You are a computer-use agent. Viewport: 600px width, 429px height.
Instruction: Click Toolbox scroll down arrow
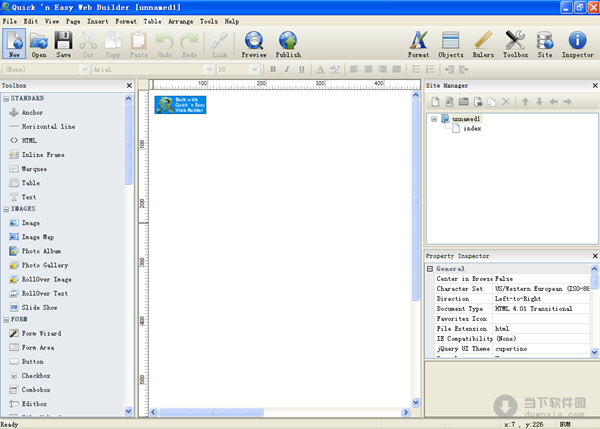coord(129,411)
